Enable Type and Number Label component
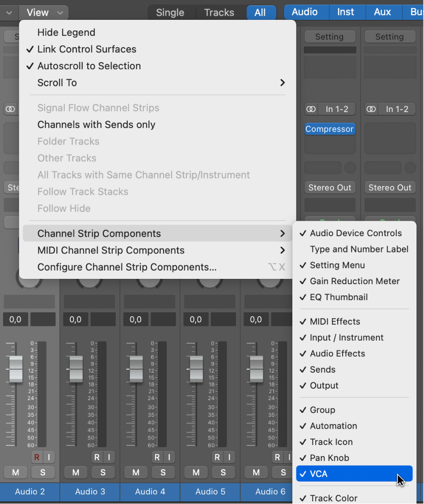Image resolution: width=424 pixels, height=504 pixels. (354, 249)
